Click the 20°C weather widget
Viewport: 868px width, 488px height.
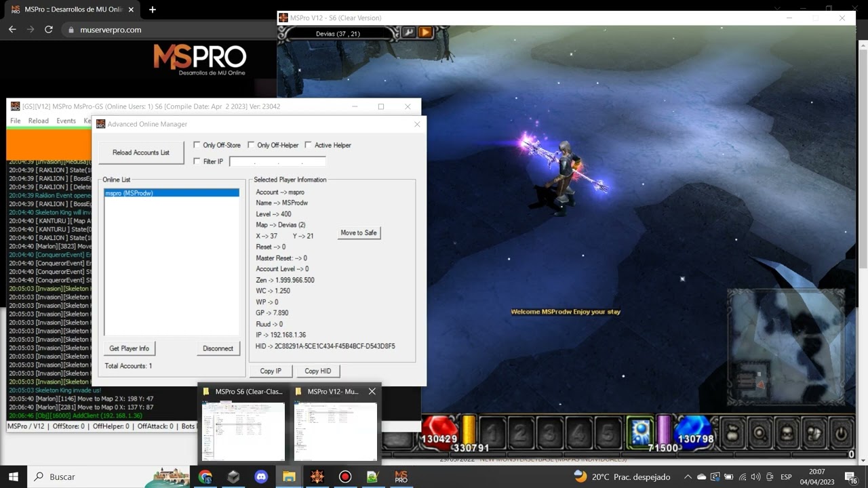coord(622,477)
